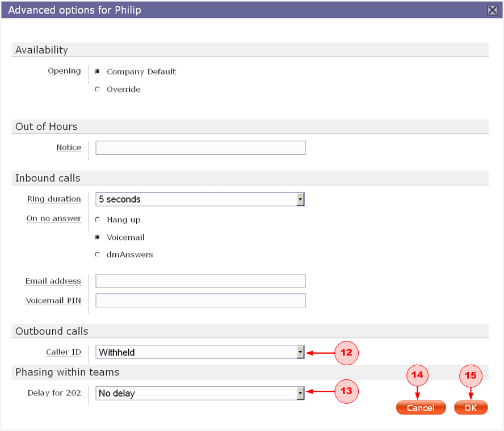Click the Email address input field
Viewport: 504px width, 431px height.
(200, 281)
